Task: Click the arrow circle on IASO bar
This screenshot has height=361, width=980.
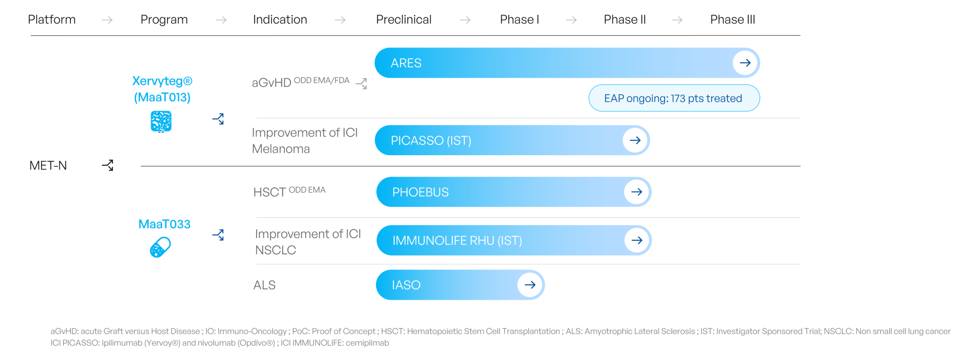Action: [x=530, y=285]
